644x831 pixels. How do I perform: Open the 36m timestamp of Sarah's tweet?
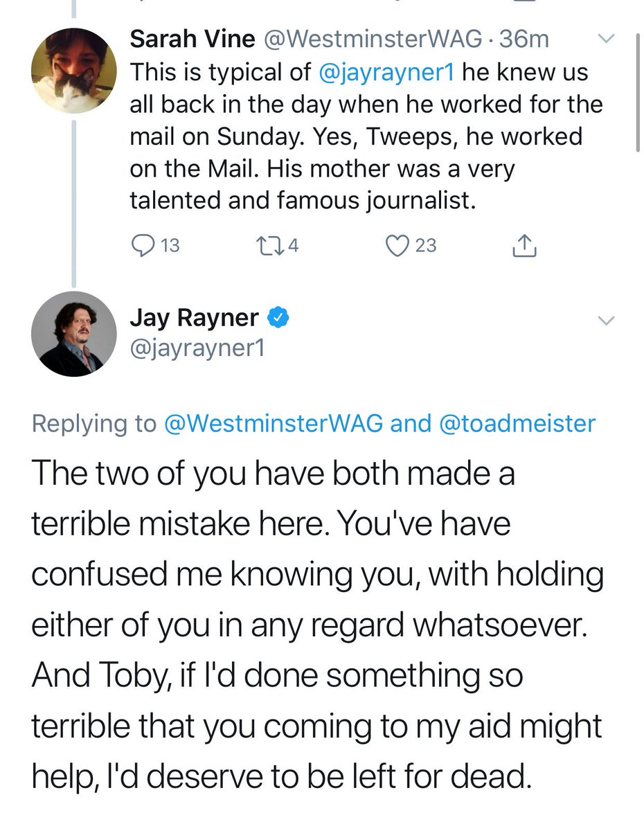pyautogui.click(x=524, y=39)
